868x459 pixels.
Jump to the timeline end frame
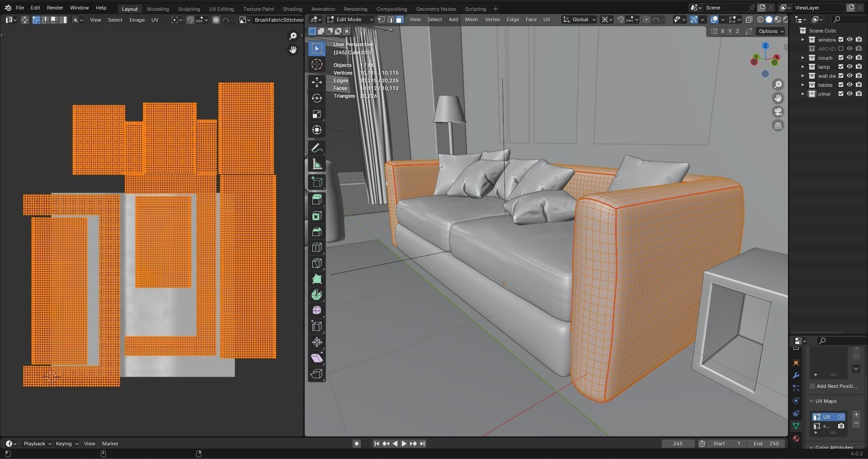pyautogui.click(x=422, y=444)
